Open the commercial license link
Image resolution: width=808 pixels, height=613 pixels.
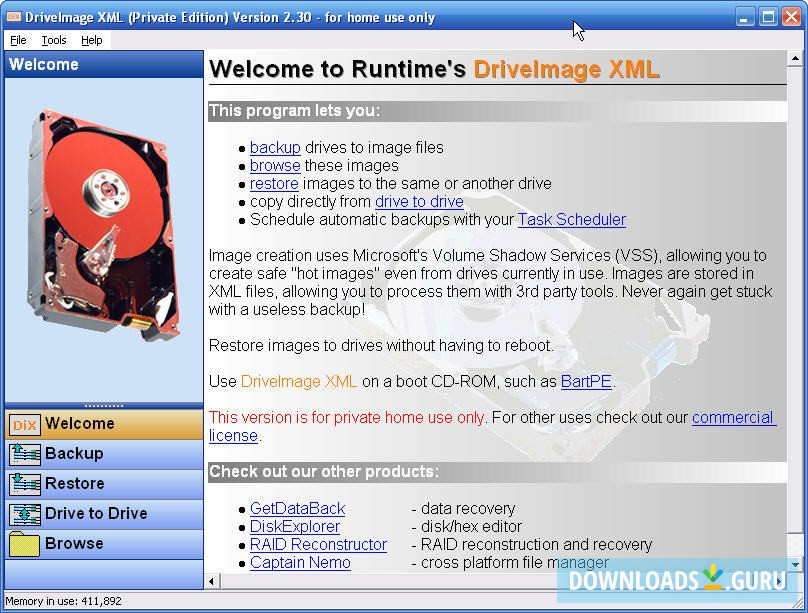[x=734, y=417]
